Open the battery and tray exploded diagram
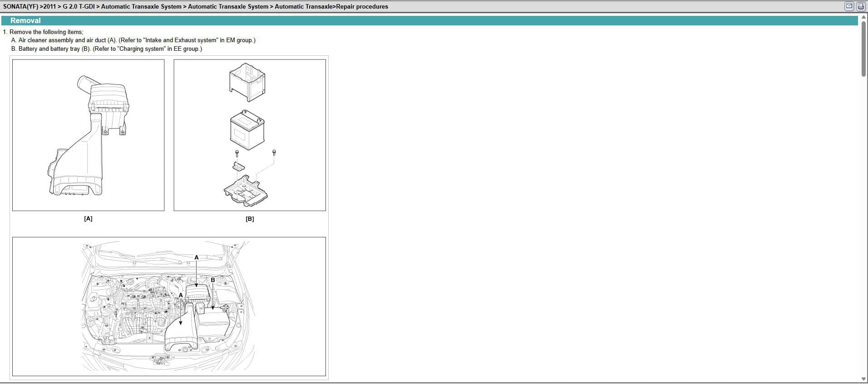 click(x=250, y=135)
